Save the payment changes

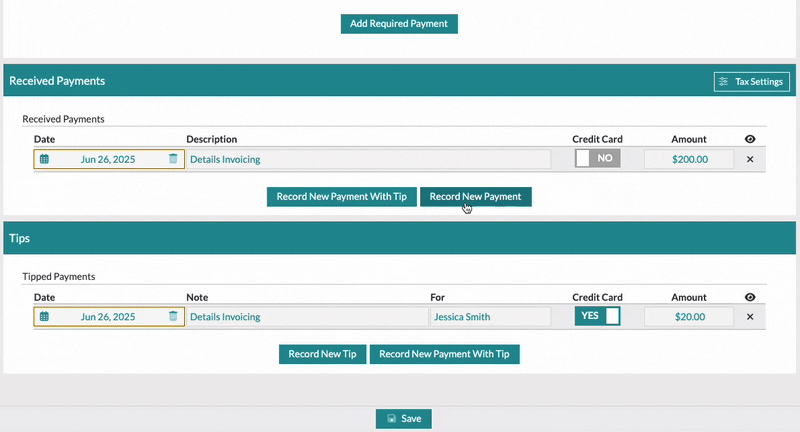[x=403, y=419]
